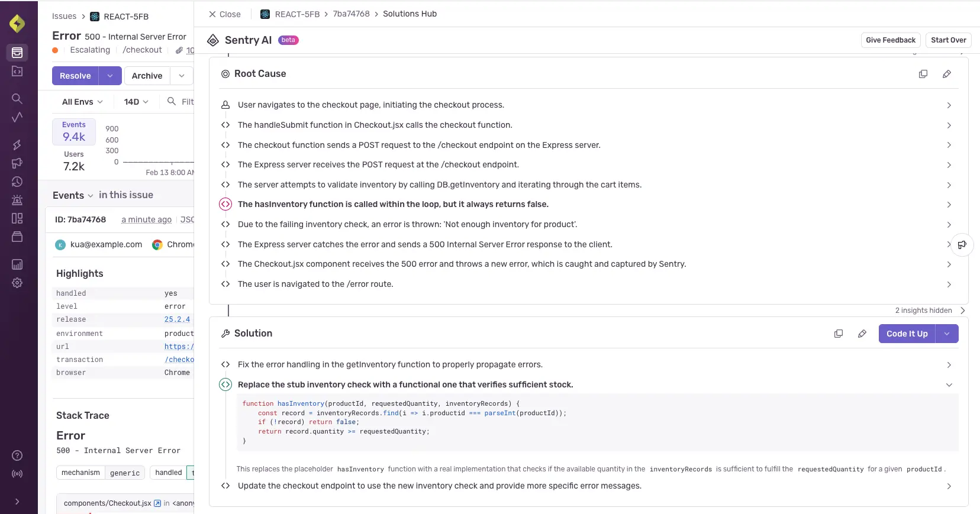The height and width of the screenshot is (514, 980).
Task: Open the Archive dropdown arrow
Action: point(182,76)
